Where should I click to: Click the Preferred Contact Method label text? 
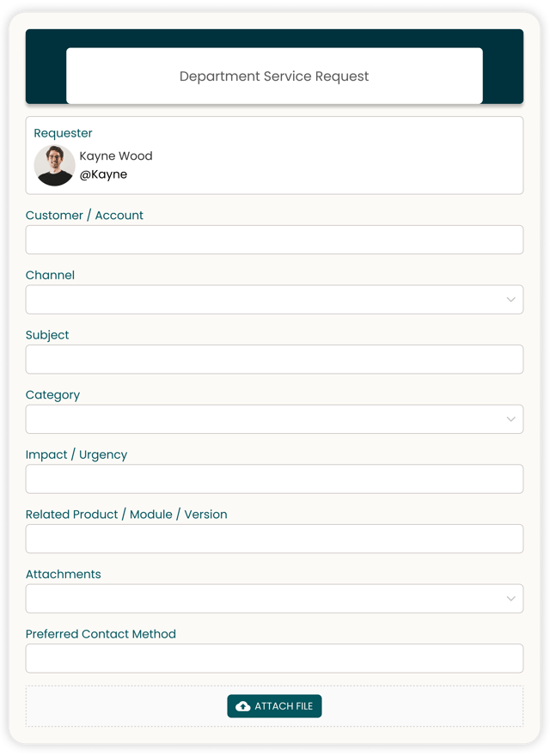pyautogui.click(x=101, y=634)
